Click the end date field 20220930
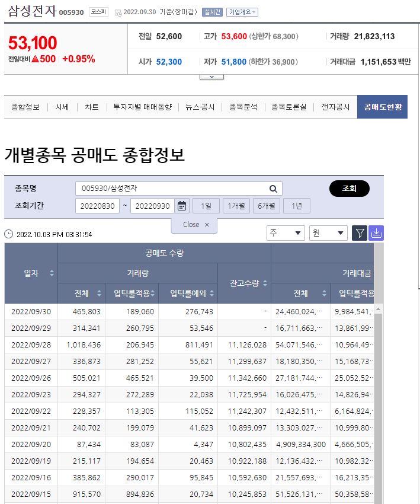This screenshot has height=504, width=420. click(x=152, y=206)
